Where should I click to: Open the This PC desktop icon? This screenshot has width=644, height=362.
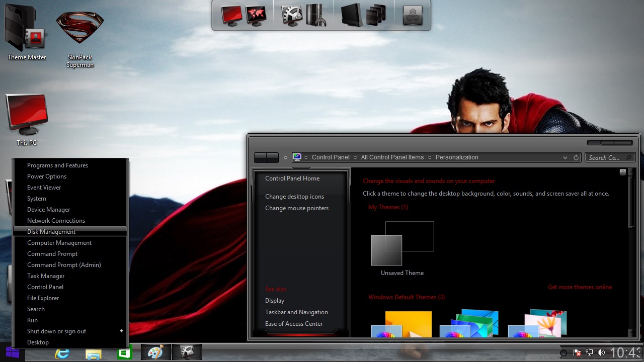(x=27, y=120)
